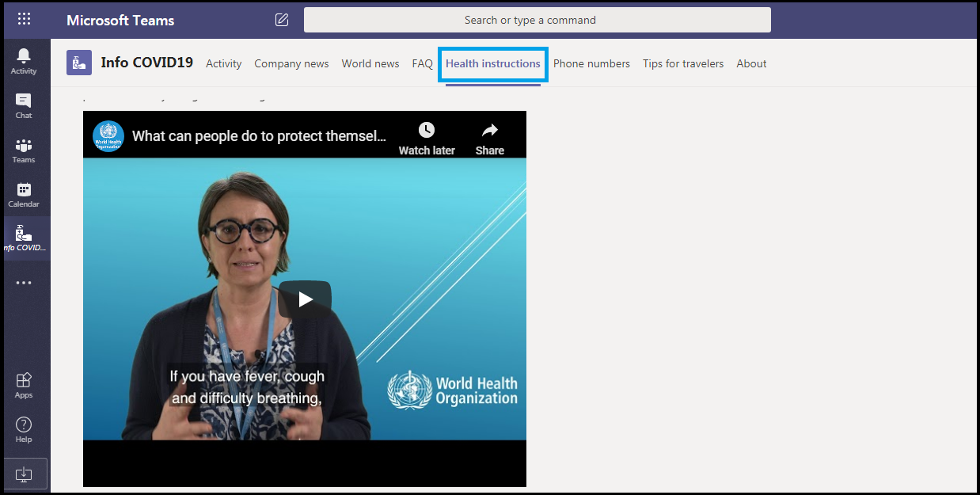Click the Info COVID19 app title
Image resolution: width=980 pixels, height=495 pixels.
pos(147,62)
